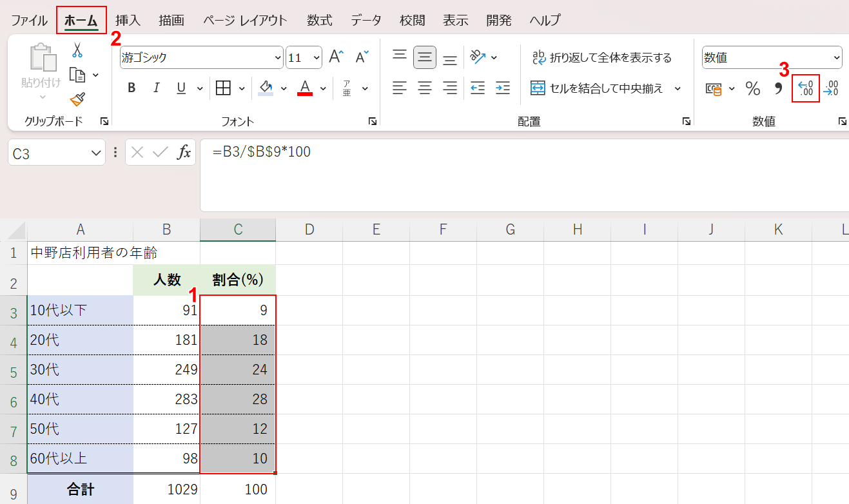Viewport: 849px width, 504px height.
Task: Select column D header
Action: tap(309, 229)
